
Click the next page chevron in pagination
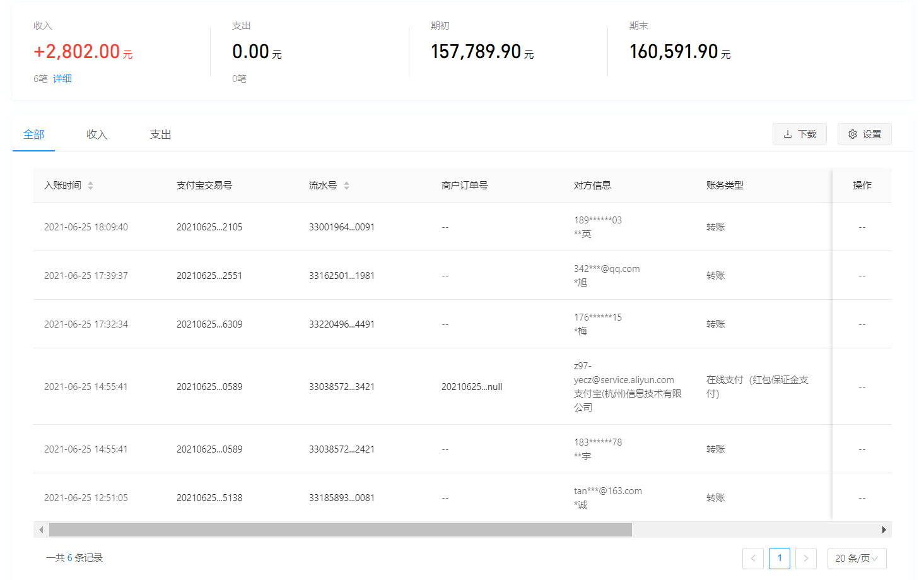[x=806, y=559]
